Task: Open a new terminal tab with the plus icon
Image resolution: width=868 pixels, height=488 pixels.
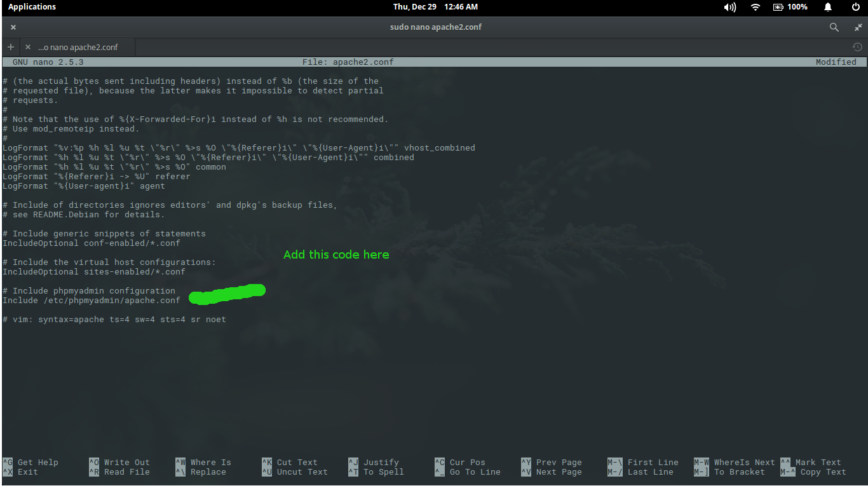Action: coord(10,46)
